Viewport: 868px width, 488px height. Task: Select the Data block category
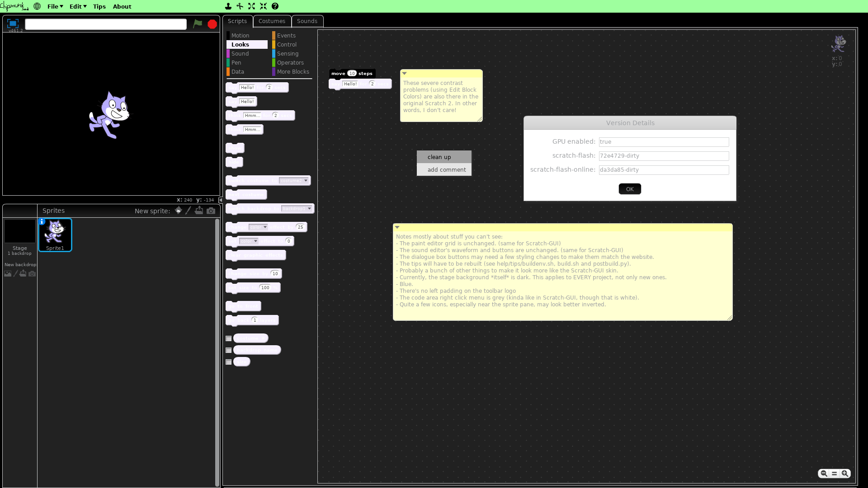pos(247,71)
